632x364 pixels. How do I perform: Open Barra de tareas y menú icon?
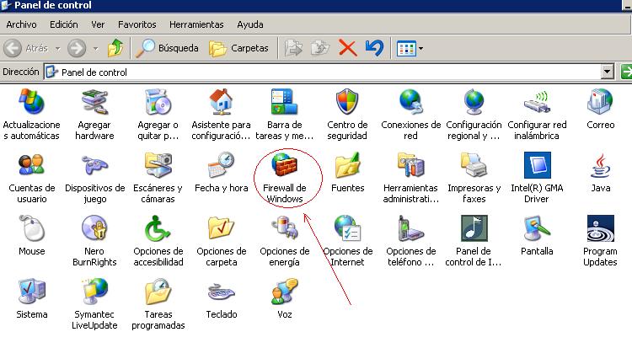pos(284,102)
